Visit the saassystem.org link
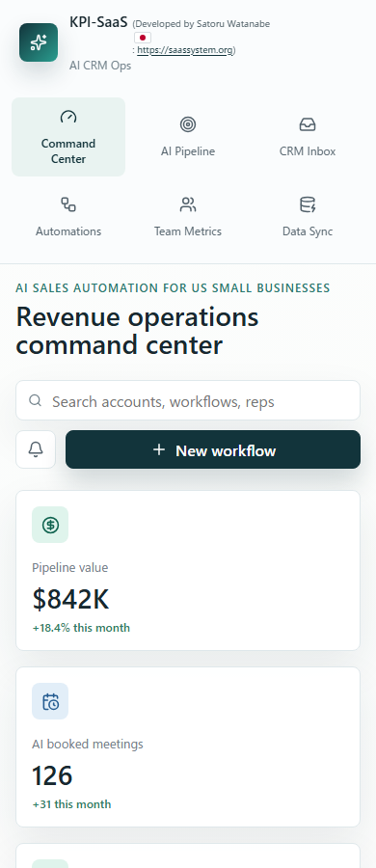This screenshot has height=868, width=376. pos(185,50)
